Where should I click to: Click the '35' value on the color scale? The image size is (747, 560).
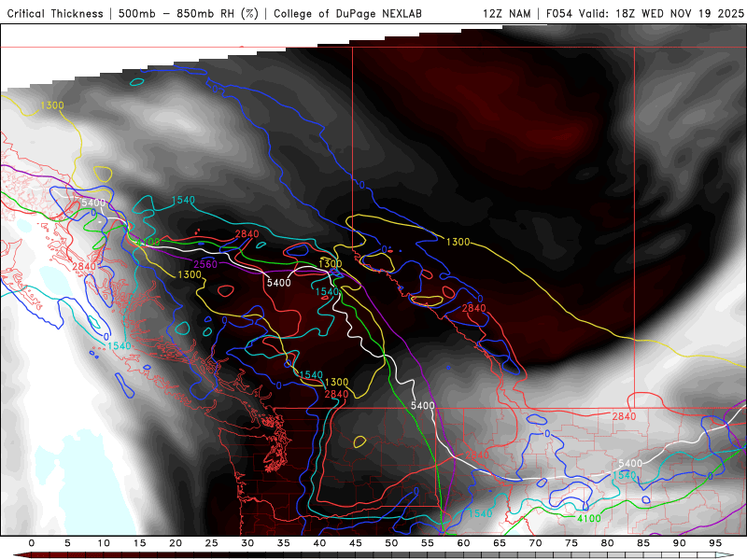tap(284, 543)
